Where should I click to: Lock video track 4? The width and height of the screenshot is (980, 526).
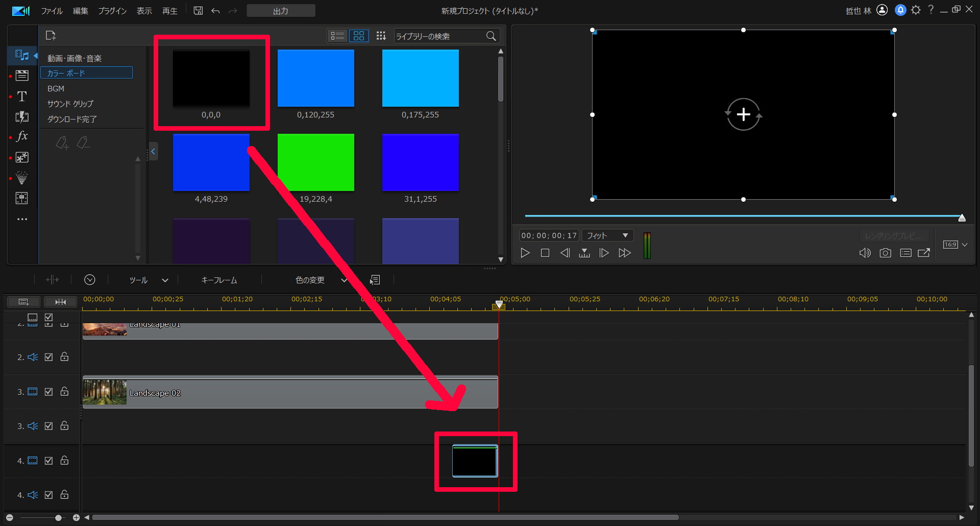tap(64, 460)
